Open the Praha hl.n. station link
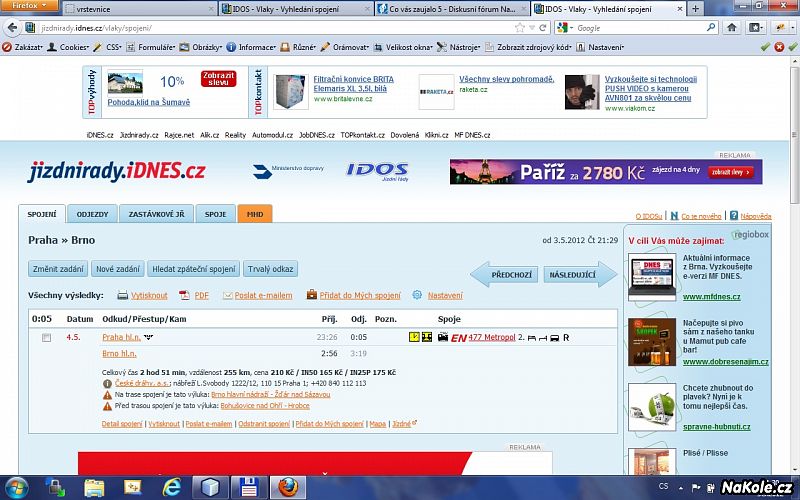This screenshot has height=500, width=800. [x=121, y=337]
